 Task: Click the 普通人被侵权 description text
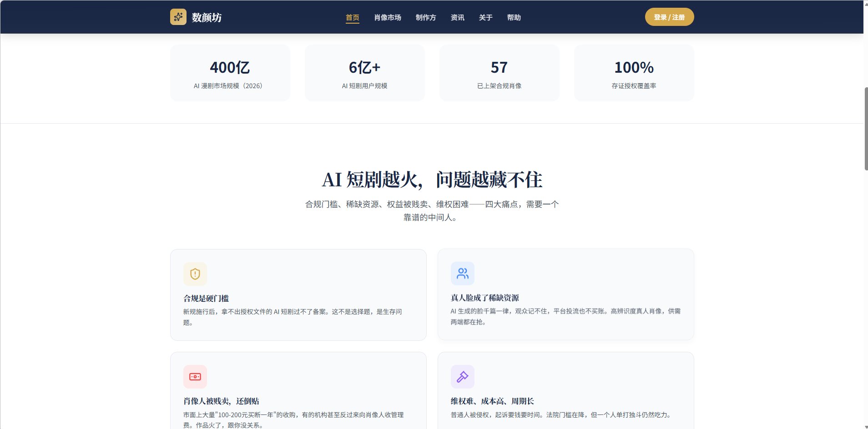click(x=561, y=415)
